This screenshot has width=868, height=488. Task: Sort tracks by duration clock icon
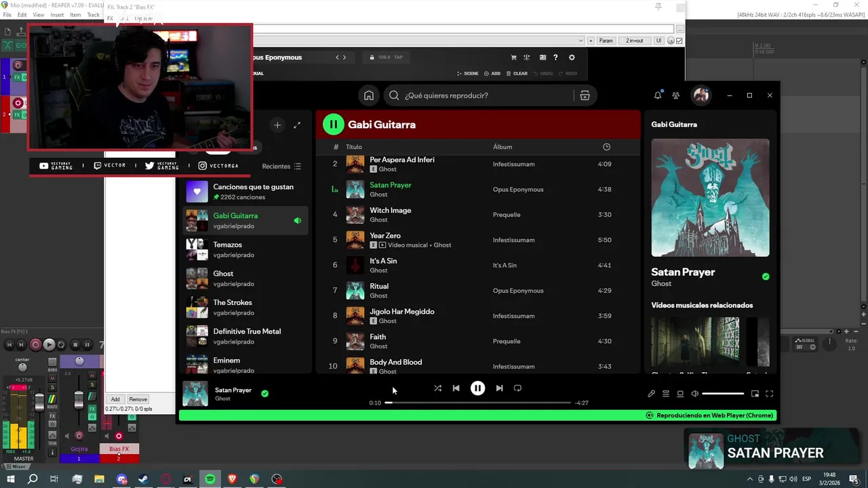tap(606, 147)
